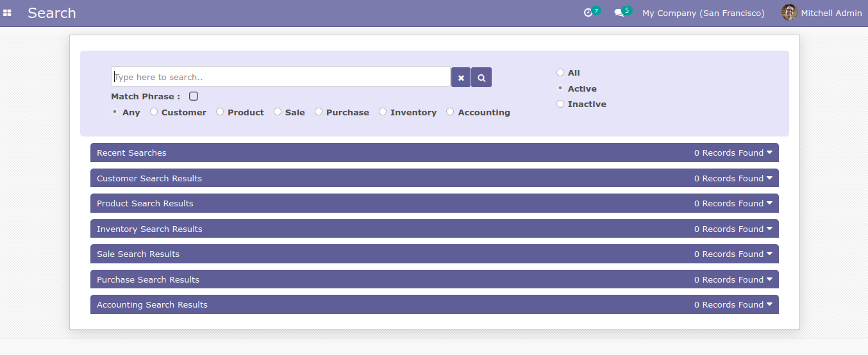Click the Search app title
The height and width of the screenshot is (355, 868).
click(x=52, y=13)
